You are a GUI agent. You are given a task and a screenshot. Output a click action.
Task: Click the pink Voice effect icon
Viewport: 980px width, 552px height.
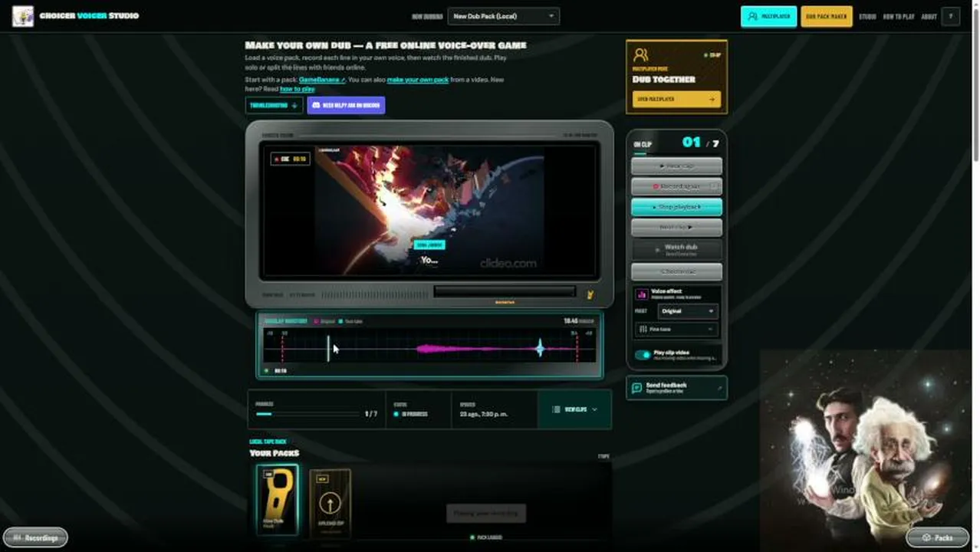642,294
